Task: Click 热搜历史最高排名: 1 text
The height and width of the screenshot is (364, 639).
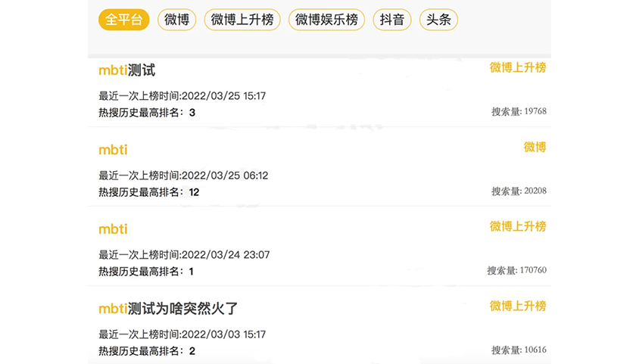Action: pos(146,272)
